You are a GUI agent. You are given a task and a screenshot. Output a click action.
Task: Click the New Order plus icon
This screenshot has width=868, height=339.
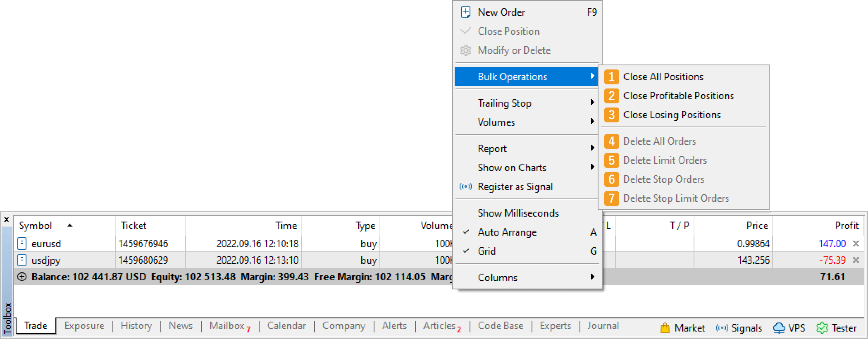[466, 12]
